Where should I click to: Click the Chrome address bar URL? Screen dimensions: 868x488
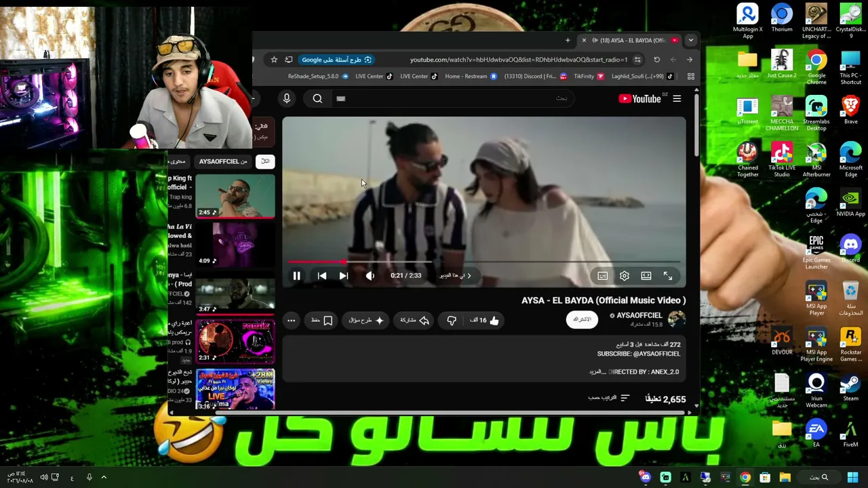click(519, 60)
